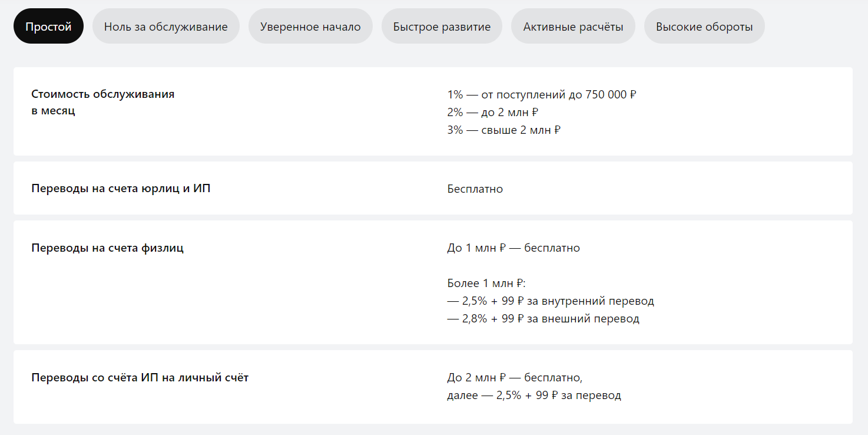Click the "2,8% + 99 ₽ за внешний перевод" line
Viewport: 868px width, 435px height.
point(543,319)
